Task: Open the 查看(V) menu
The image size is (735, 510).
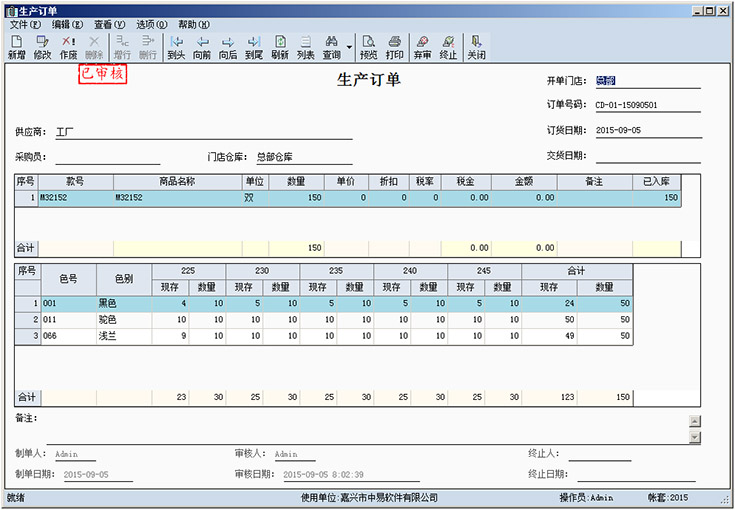Action: pos(110,24)
